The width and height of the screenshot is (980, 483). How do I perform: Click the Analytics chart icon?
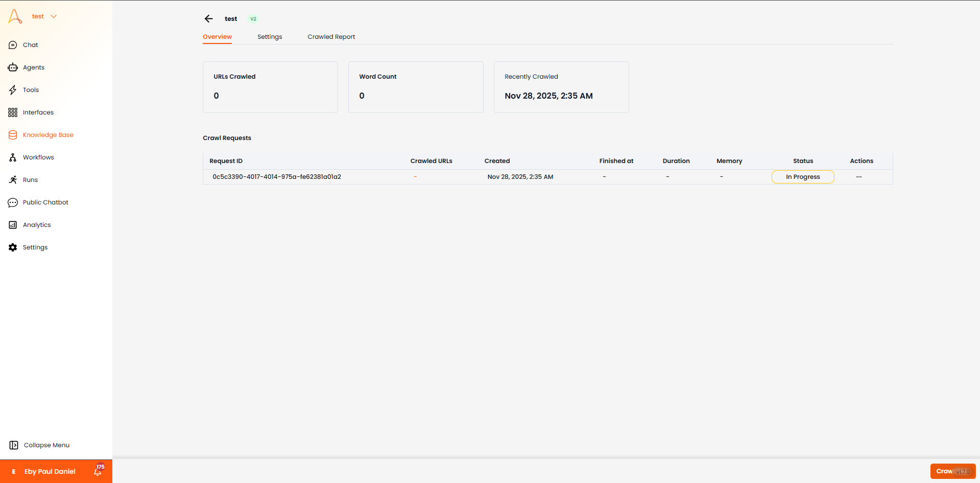(13, 225)
